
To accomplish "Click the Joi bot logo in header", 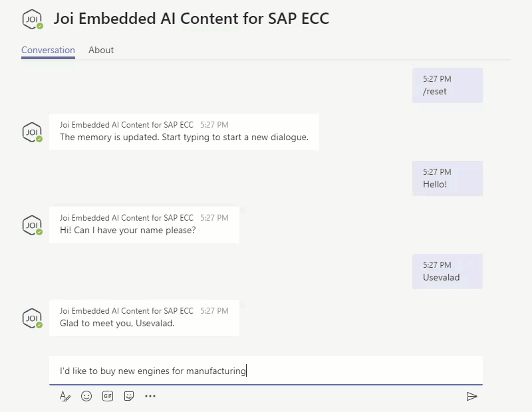I will (33, 19).
